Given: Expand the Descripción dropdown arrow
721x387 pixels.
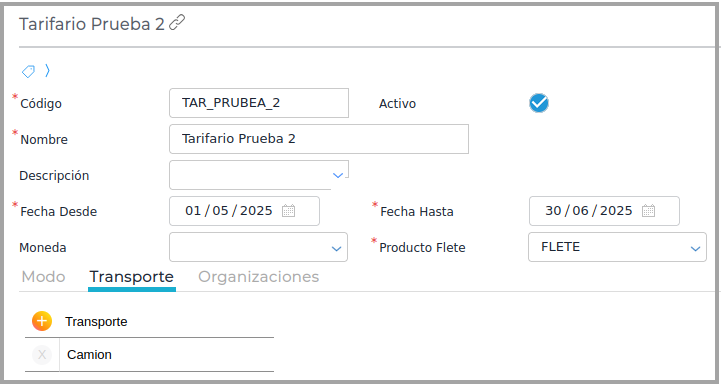Looking at the screenshot, I should pyautogui.click(x=338, y=175).
